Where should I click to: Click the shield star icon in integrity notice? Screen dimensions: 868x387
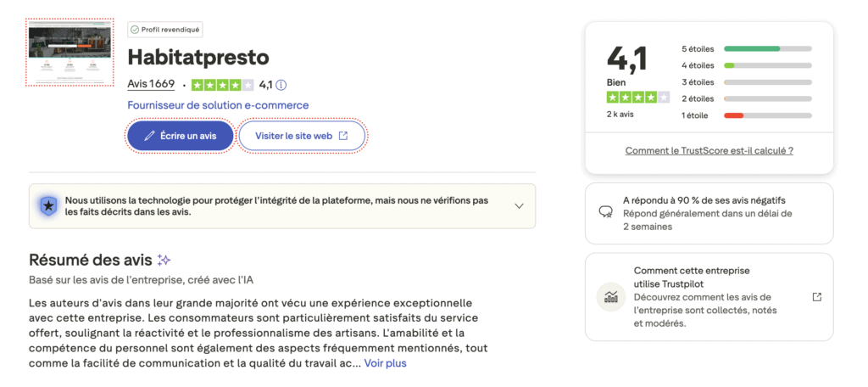click(48, 206)
